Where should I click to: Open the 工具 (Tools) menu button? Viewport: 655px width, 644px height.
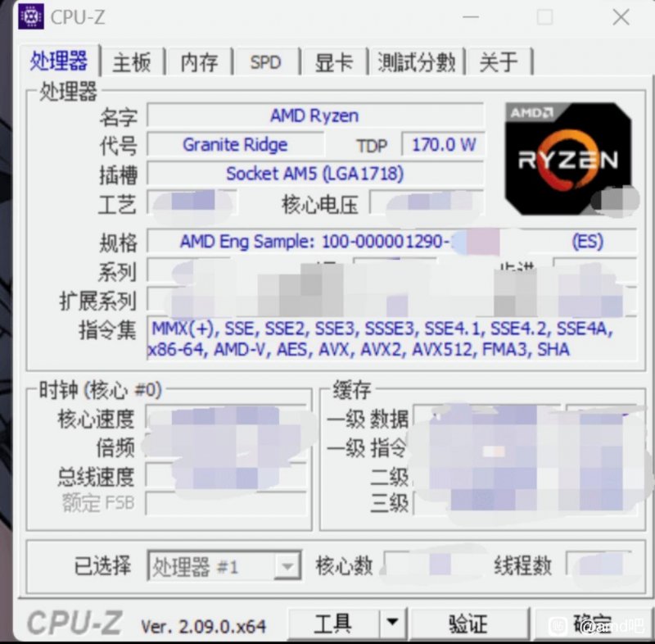(336, 623)
